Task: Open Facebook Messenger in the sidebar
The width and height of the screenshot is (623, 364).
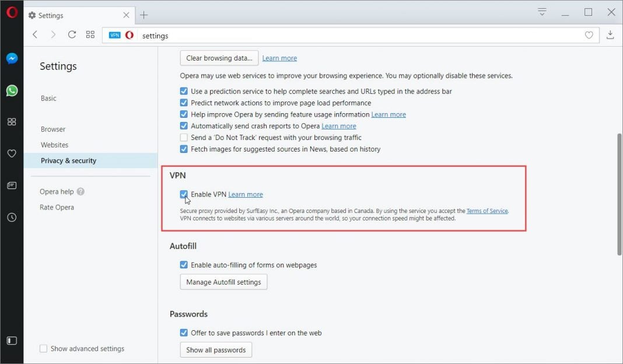Action: tap(12, 58)
